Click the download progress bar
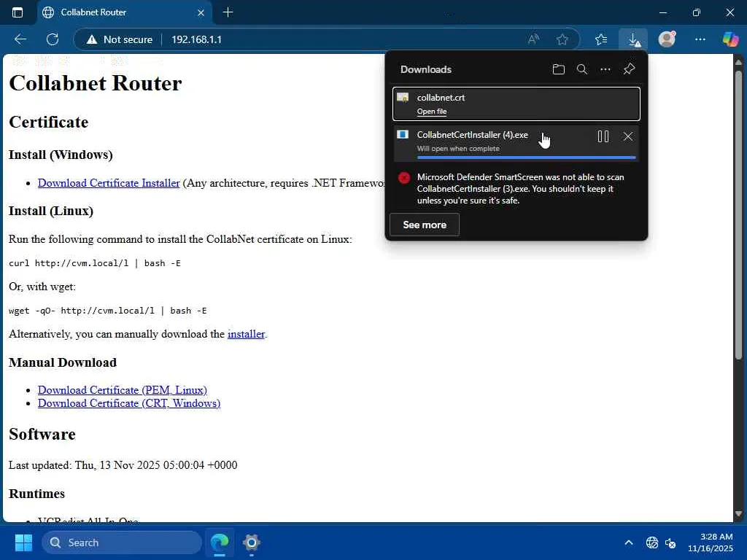This screenshot has height=560, width=747. click(x=526, y=157)
